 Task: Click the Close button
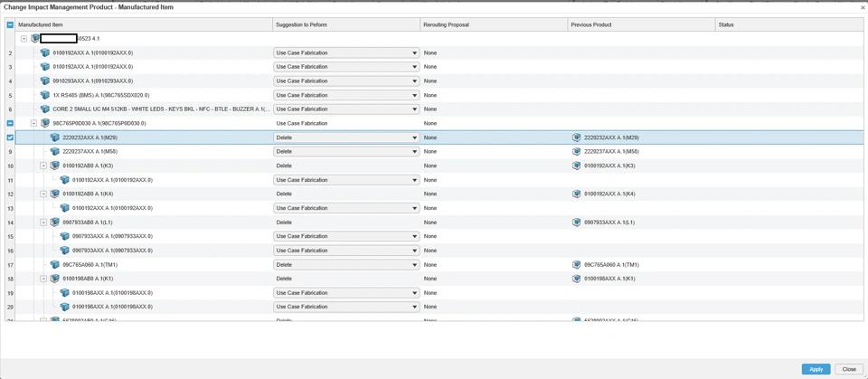849,369
